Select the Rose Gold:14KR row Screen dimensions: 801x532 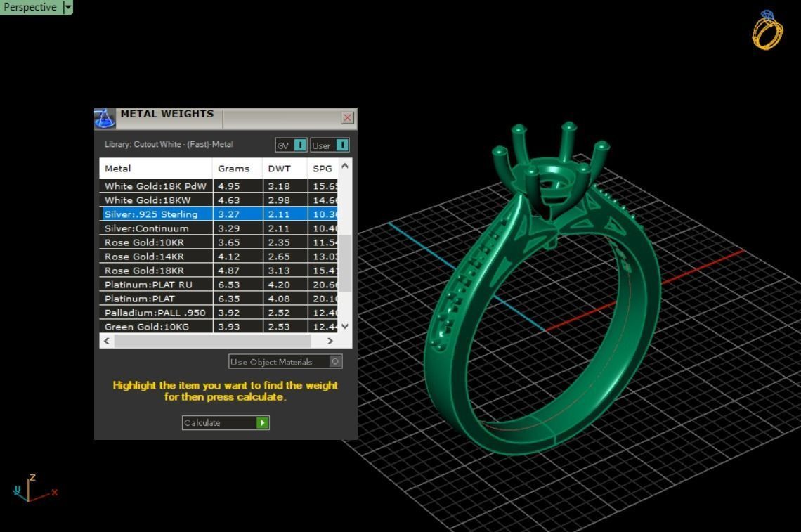click(219, 256)
